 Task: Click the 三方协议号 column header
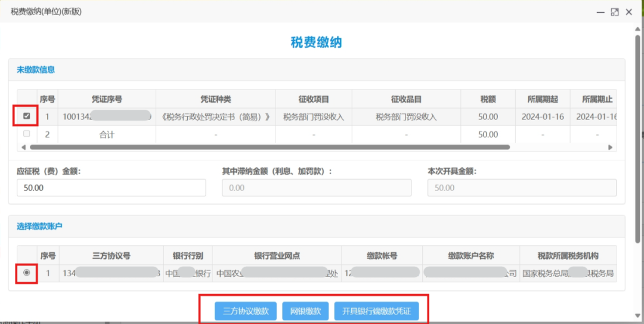(112, 255)
